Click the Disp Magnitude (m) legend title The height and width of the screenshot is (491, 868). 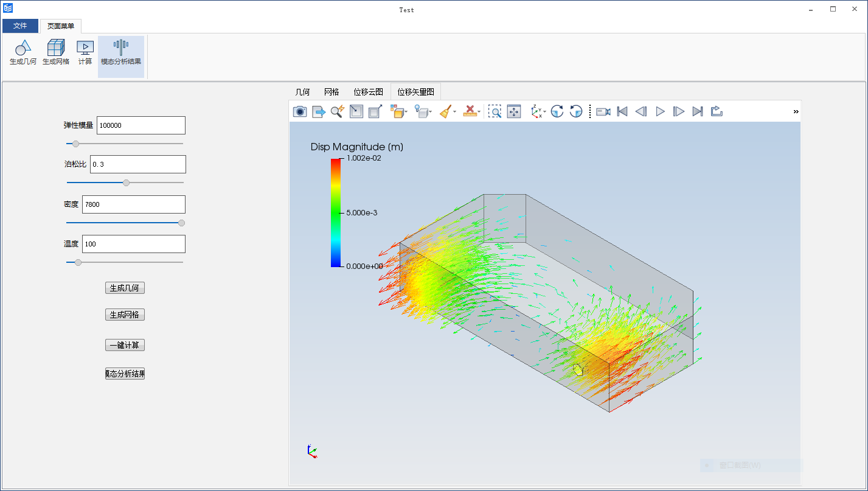pyautogui.click(x=356, y=147)
